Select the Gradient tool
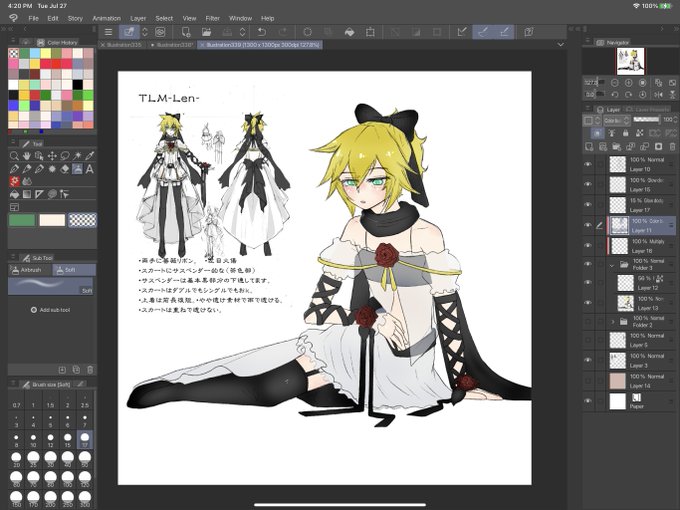 click(26, 194)
